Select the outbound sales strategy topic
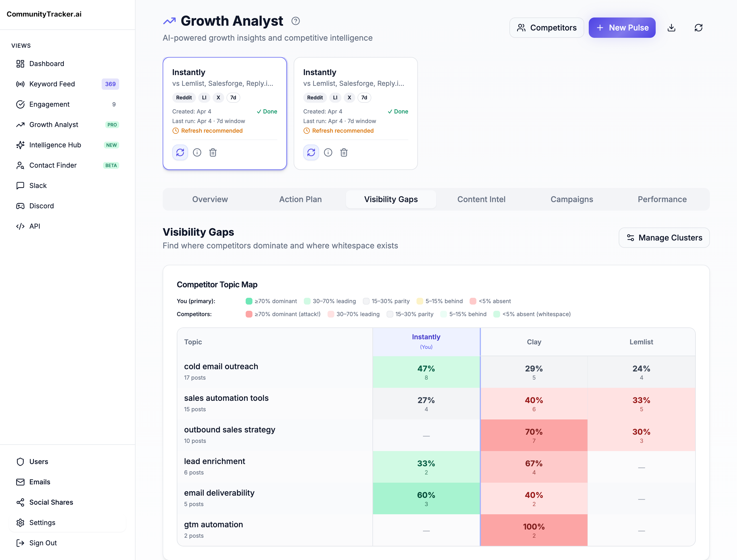 [x=230, y=430]
